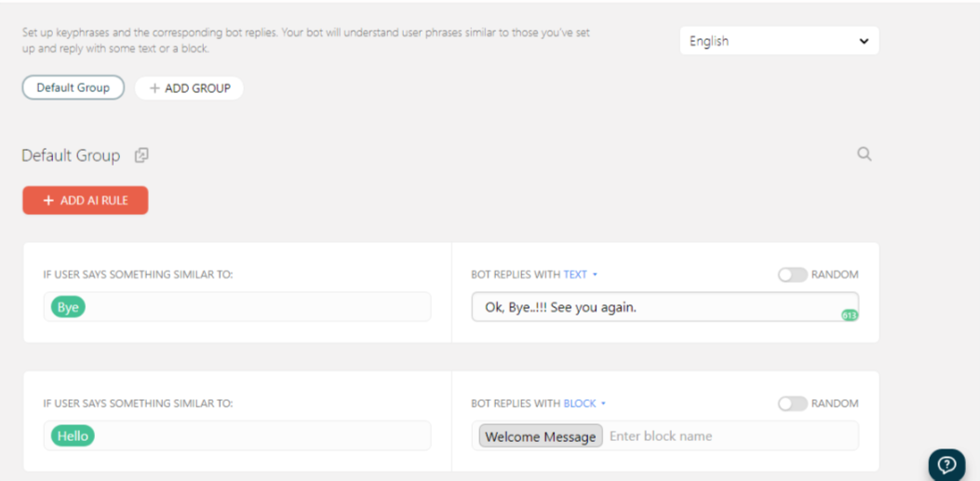Click the copy icon beside Default Group heading
Image resolution: width=980 pixels, height=481 pixels.
141,155
